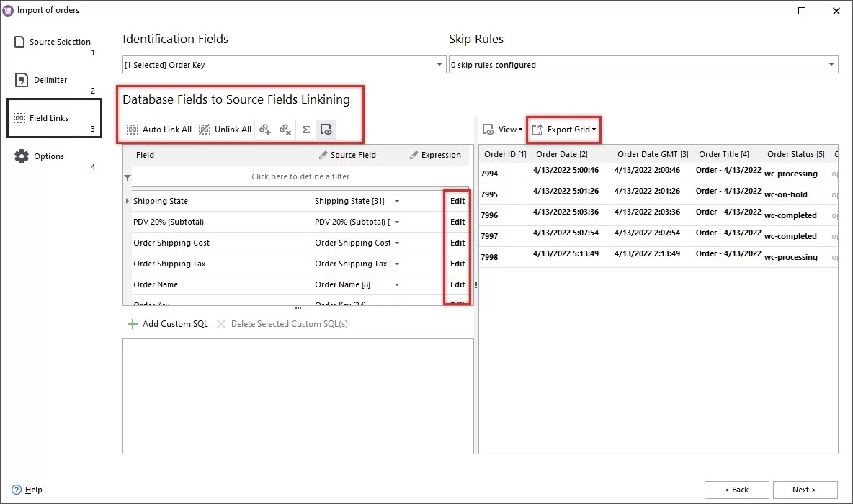Click the preview toggle icon on the linking toolbar
Image resolution: width=853 pixels, height=504 pixels.
tap(326, 130)
